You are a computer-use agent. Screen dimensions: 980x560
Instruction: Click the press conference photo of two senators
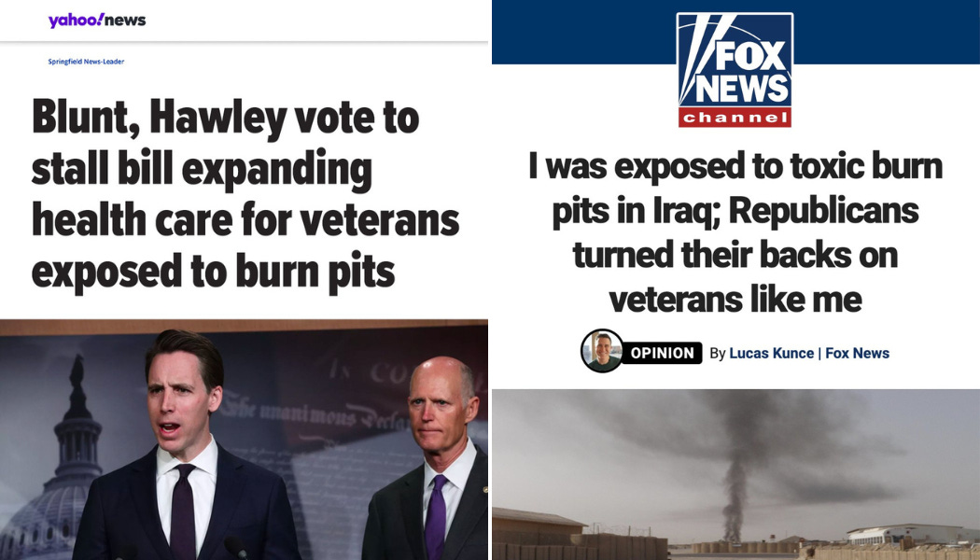coord(244,440)
